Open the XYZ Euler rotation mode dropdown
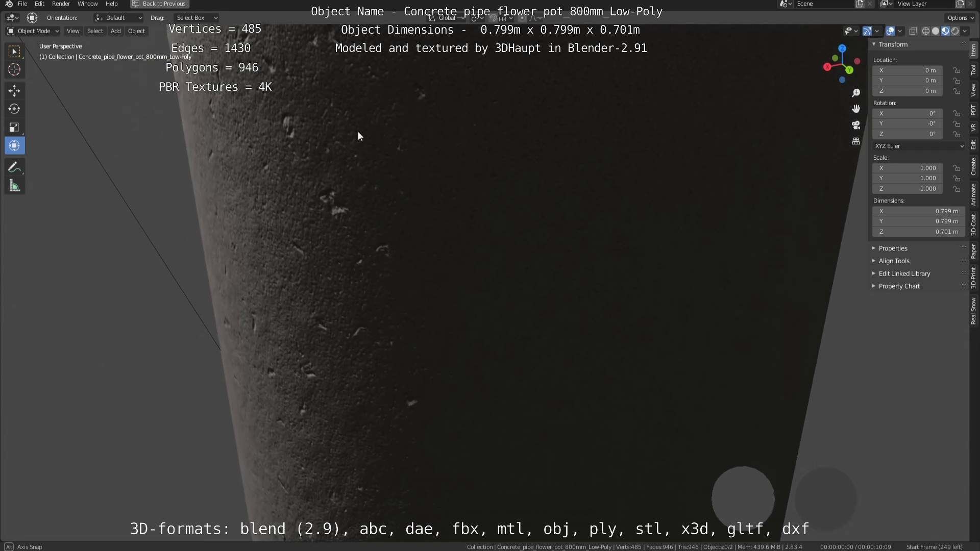Screen dimensions: 980x551 tap(919, 146)
